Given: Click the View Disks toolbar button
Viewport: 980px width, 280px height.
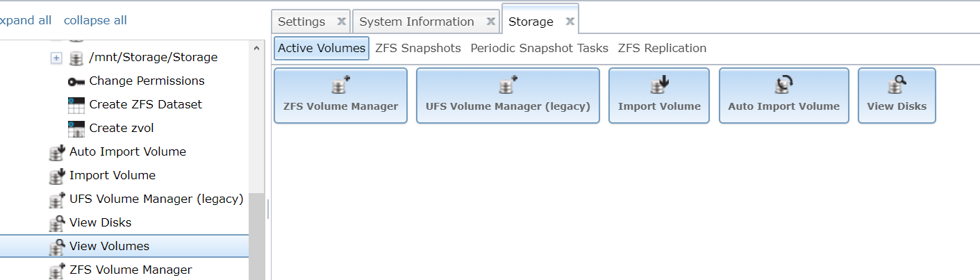Looking at the screenshot, I should pyautogui.click(x=897, y=96).
